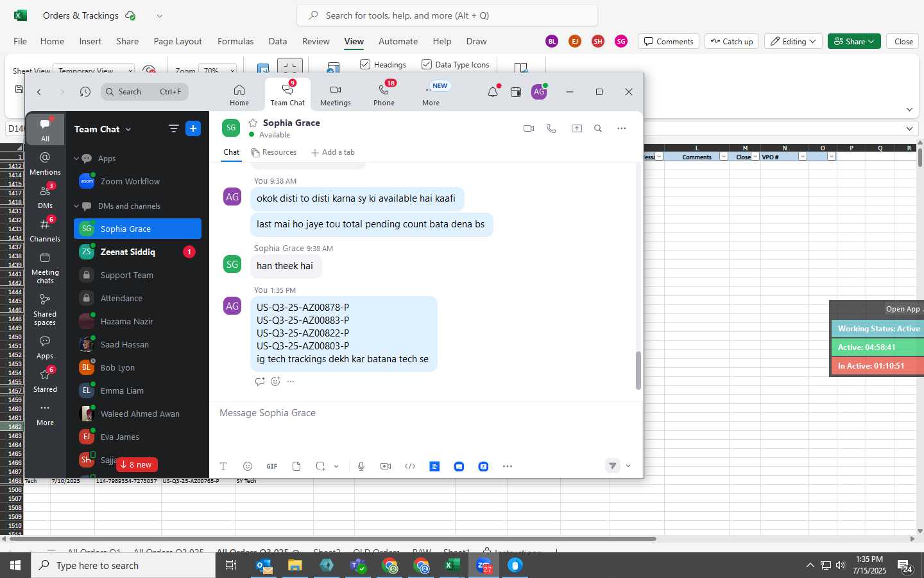Open the Excel Automate tab
The image size is (924, 578).
(x=398, y=41)
